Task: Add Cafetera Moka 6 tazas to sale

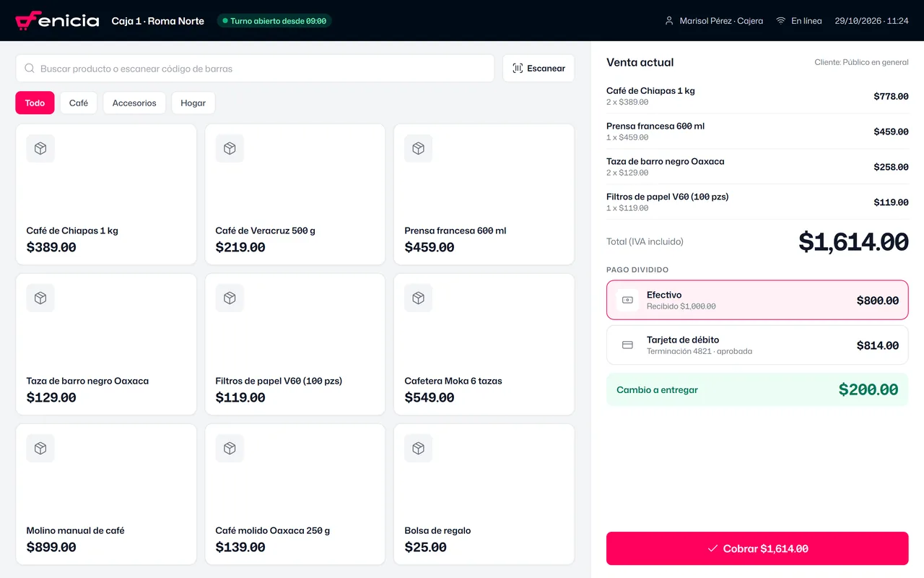Action: pos(484,345)
